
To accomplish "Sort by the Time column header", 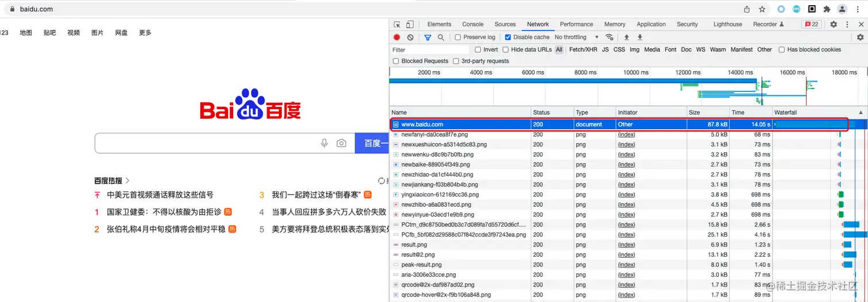I will (750, 113).
